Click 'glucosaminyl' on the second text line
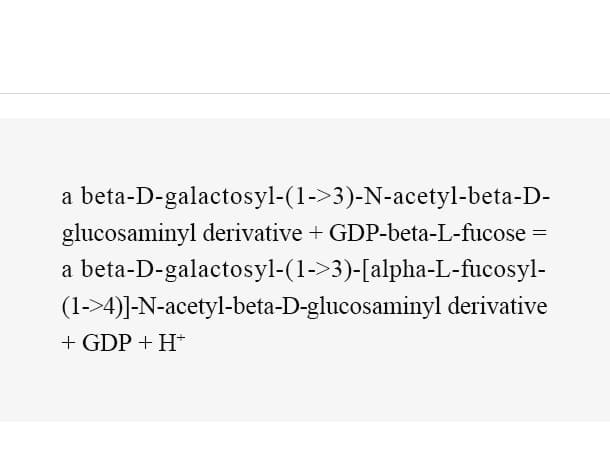The image size is (610, 463). point(129,235)
